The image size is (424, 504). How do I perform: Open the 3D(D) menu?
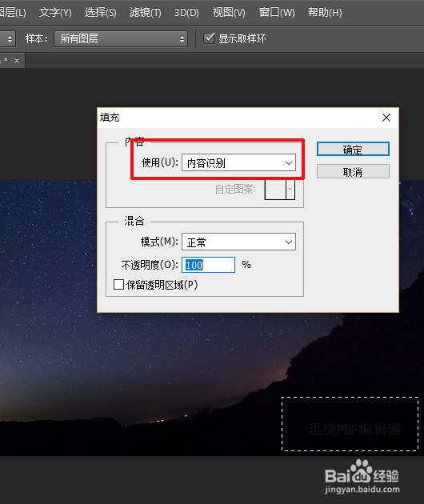point(186,13)
